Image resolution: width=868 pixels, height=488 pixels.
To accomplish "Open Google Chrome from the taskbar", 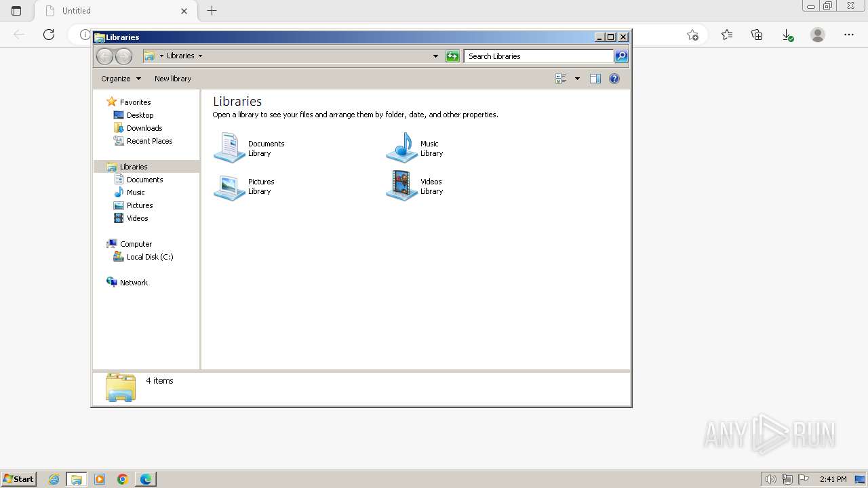I will coord(123,479).
